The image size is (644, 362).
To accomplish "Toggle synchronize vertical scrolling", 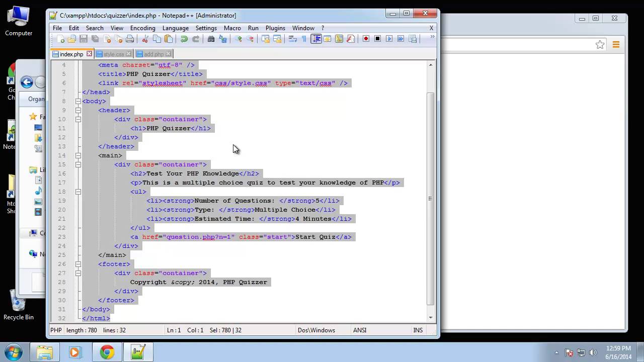I will (x=266, y=39).
